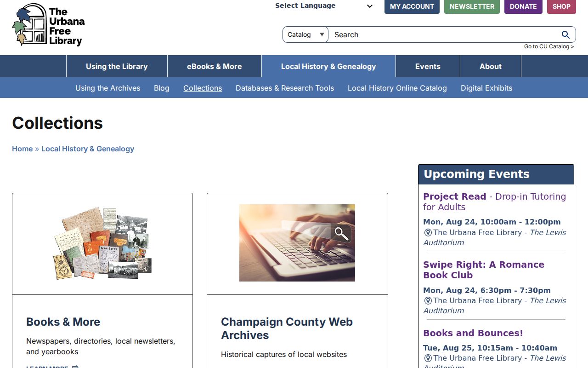Open Swipe Right: A Romance Book Club
The image size is (588, 368).
[484, 270]
